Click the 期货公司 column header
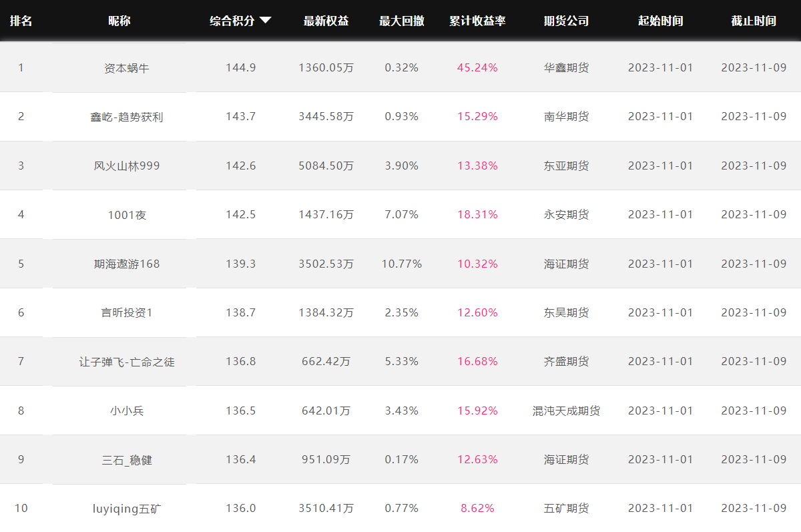 click(x=566, y=21)
